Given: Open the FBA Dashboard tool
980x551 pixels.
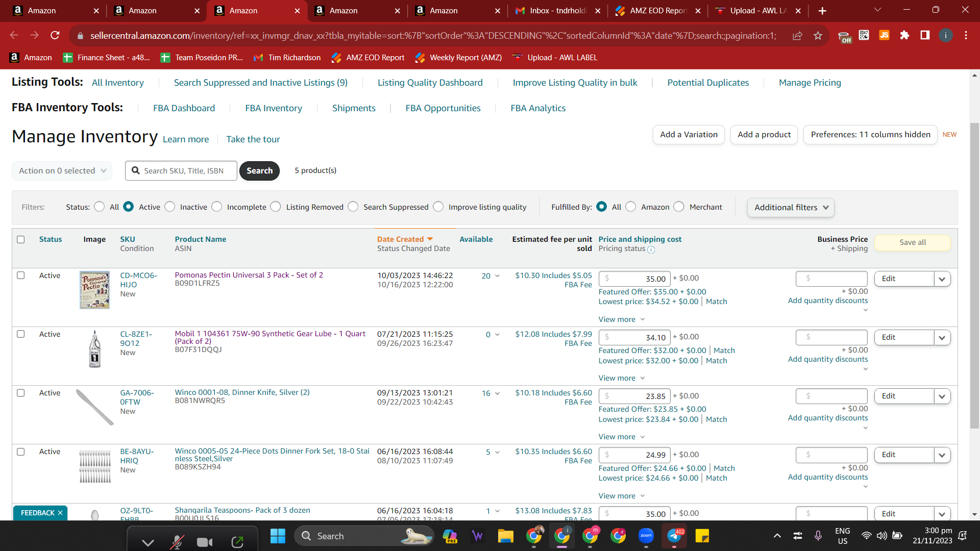Looking at the screenshot, I should coord(184,108).
